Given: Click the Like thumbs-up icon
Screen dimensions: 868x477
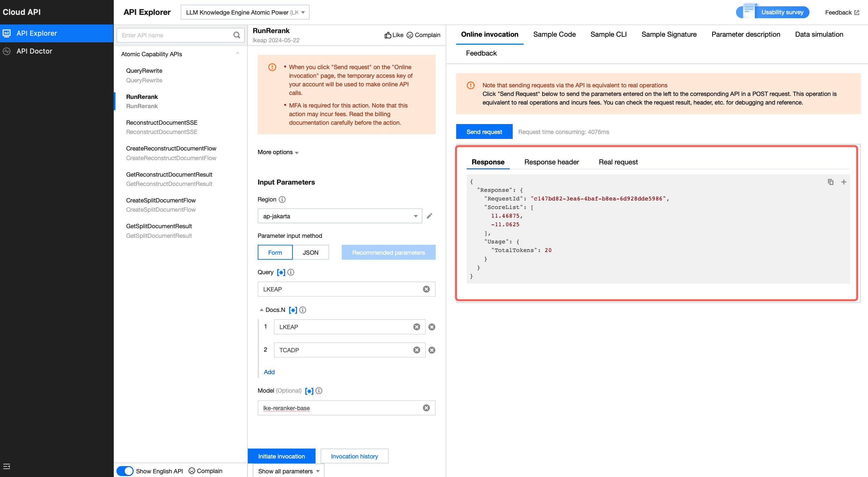Looking at the screenshot, I should [388, 35].
